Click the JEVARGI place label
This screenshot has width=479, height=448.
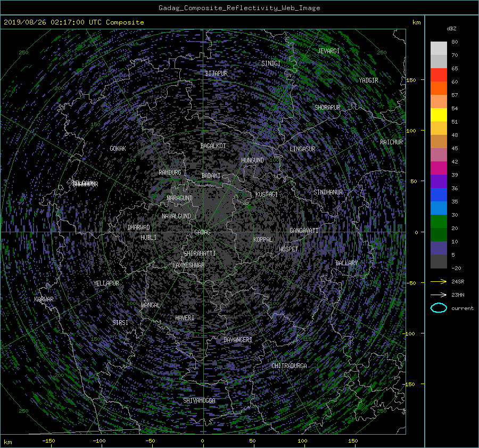328,51
